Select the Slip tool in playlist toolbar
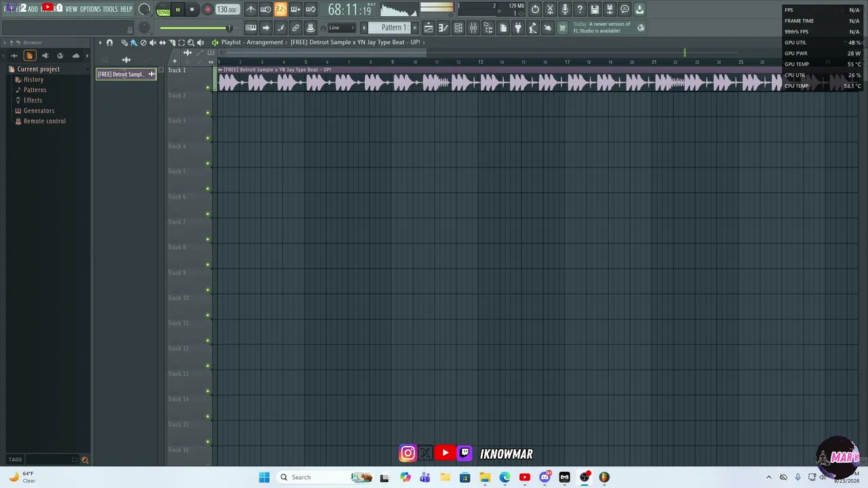Screen dimensions: 868x488 tap(162, 43)
